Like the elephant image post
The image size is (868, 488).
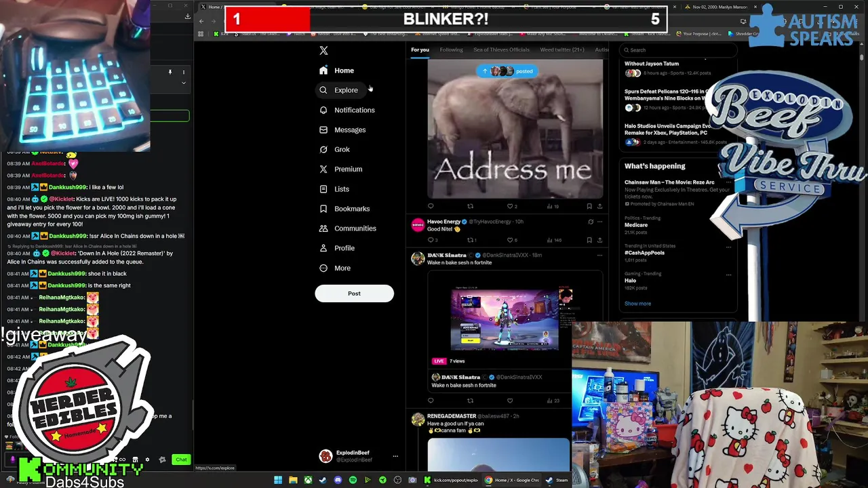[x=510, y=206]
